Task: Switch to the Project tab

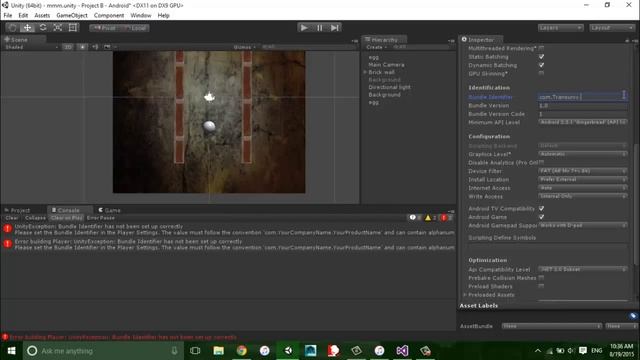Action: (17, 210)
